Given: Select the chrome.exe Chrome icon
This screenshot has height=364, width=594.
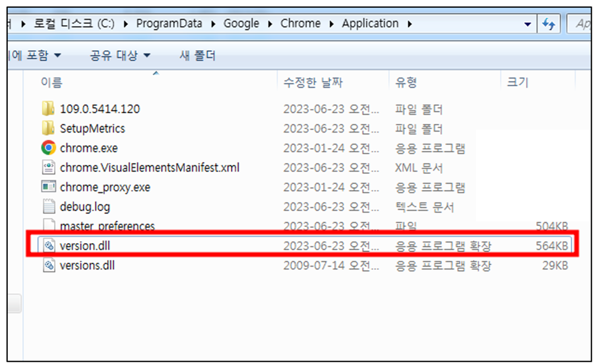Looking at the screenshot, I should [x=49, y=148].
